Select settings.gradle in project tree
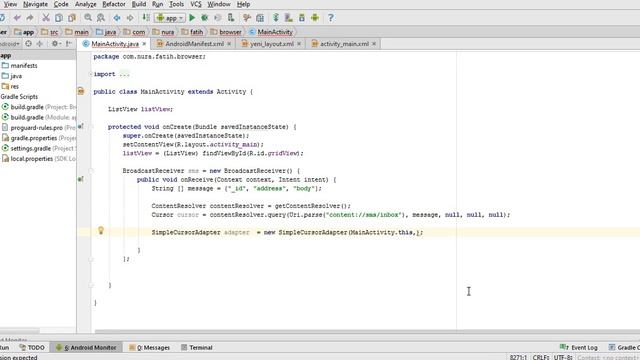640x360 pixels. [38, 148]
